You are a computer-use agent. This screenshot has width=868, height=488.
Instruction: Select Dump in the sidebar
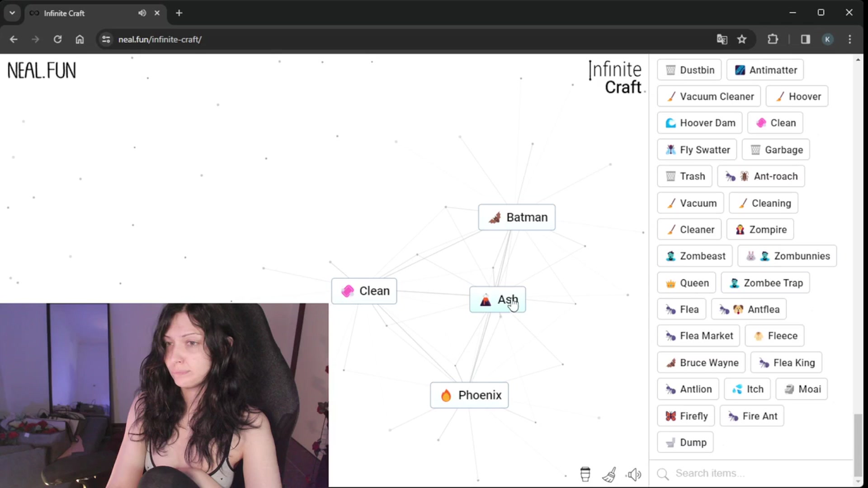coord(685,442)
